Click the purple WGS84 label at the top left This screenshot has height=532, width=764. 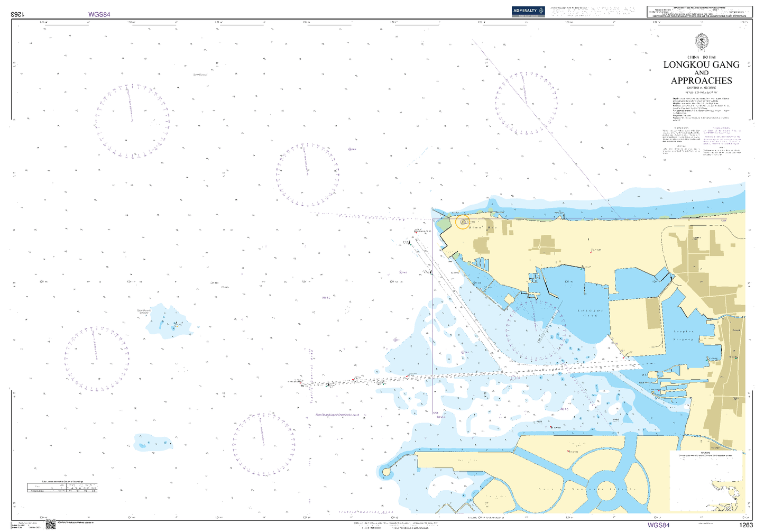tap(99, 15)
